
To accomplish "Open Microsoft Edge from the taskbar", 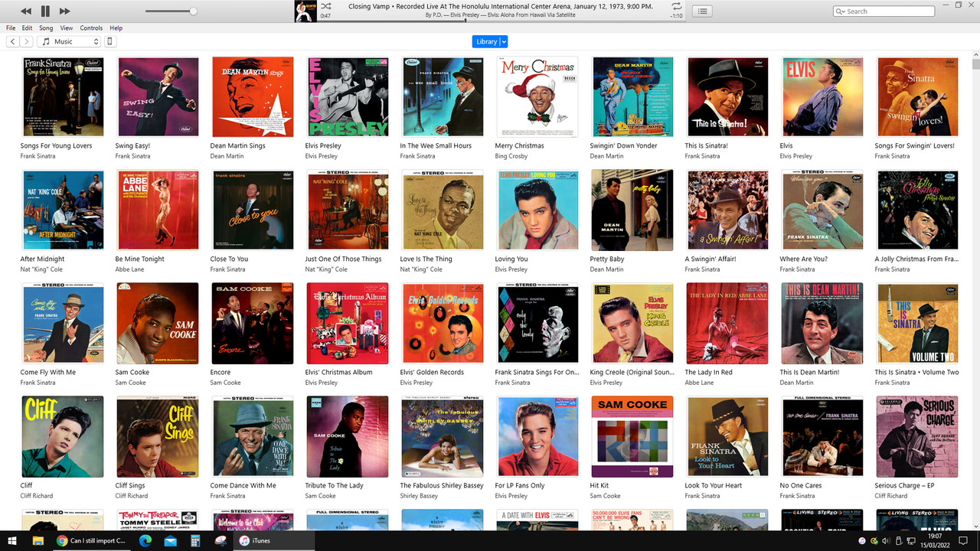I will pyautogui.click(x=145, y=540).
